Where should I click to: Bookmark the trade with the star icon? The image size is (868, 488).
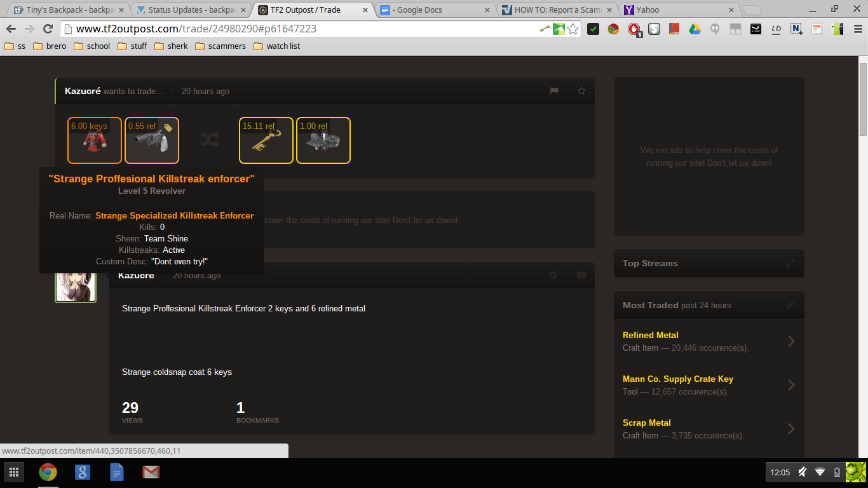tap(581, 91)
